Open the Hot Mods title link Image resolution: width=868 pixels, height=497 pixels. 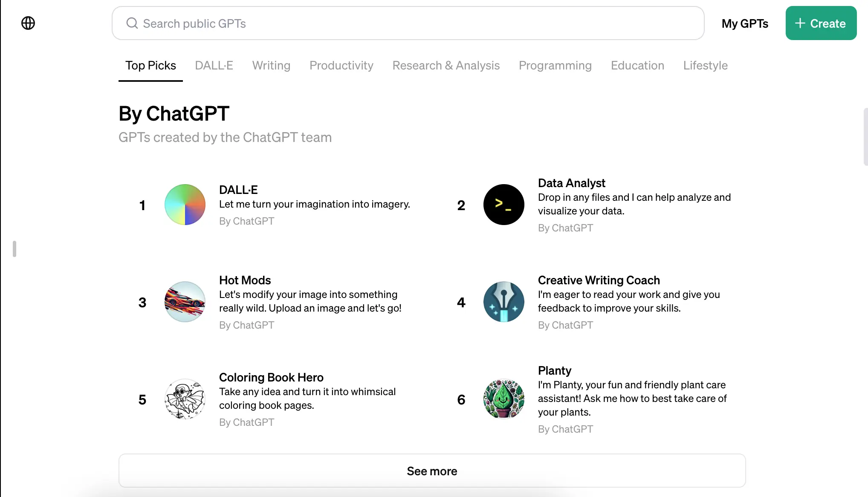[x=245, y=280]
